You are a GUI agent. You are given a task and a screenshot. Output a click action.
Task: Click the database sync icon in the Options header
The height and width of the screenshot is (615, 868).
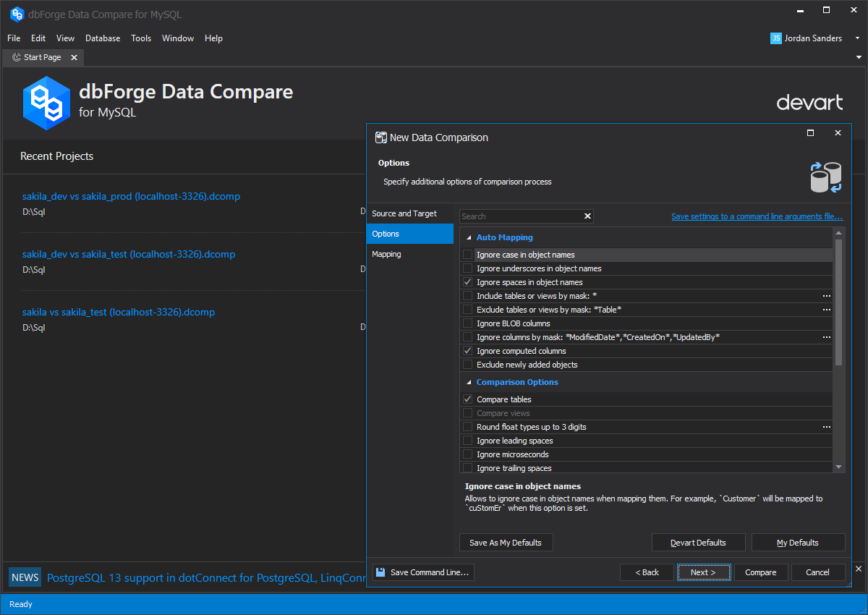(x=825, y=177)
